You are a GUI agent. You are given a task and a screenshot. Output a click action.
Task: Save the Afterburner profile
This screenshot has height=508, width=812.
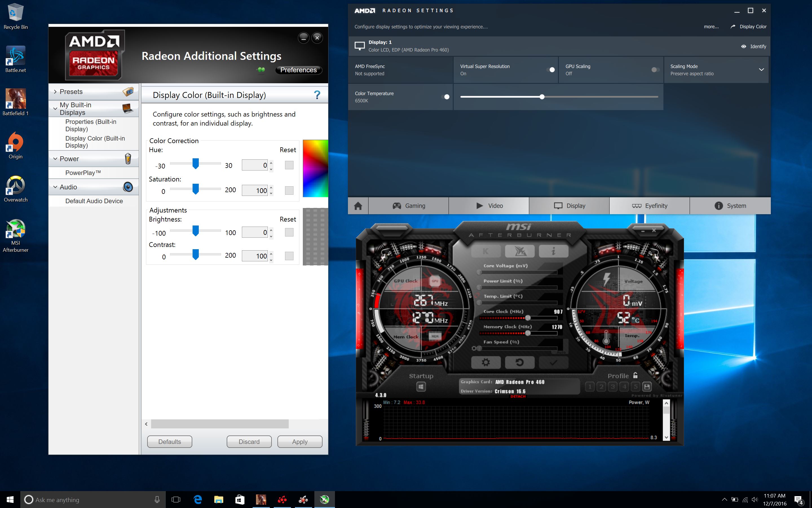click(x=647, y=387)
